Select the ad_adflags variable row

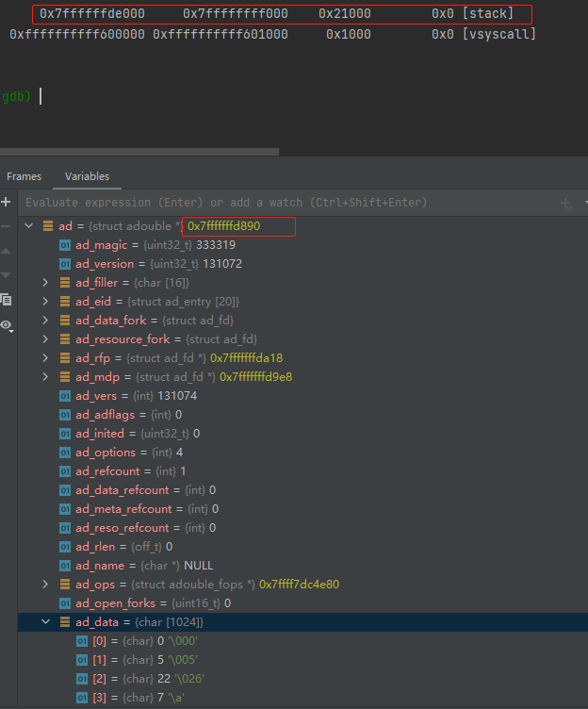tap(302, 415)
